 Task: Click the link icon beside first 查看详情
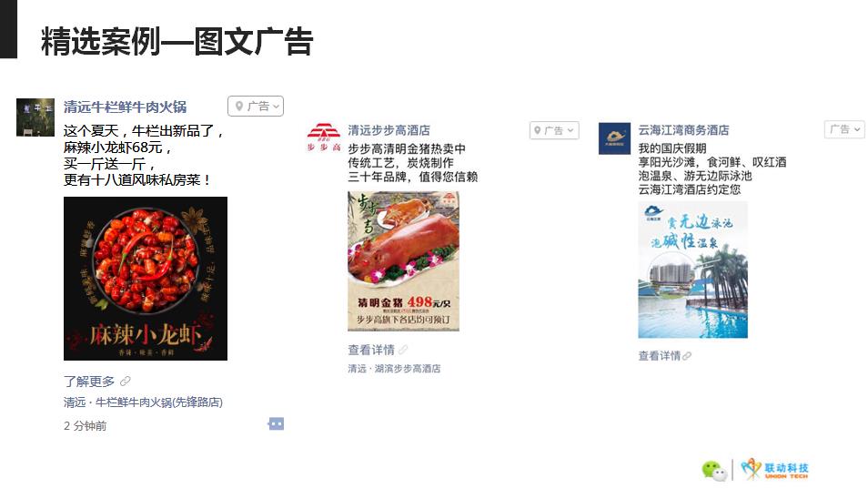tap(403, 350)
